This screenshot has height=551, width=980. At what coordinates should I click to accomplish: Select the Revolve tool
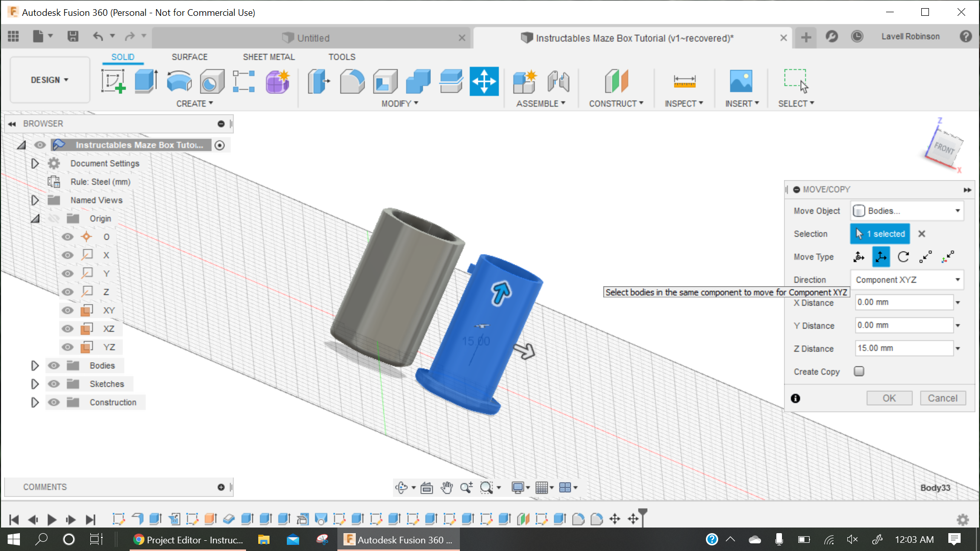[179, 82]
